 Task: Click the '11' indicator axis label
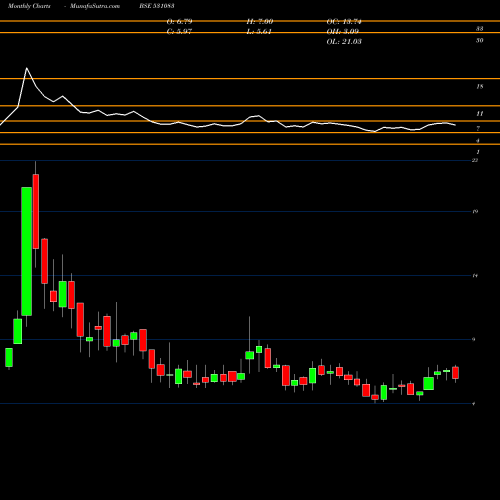click(x=479, y=114)
